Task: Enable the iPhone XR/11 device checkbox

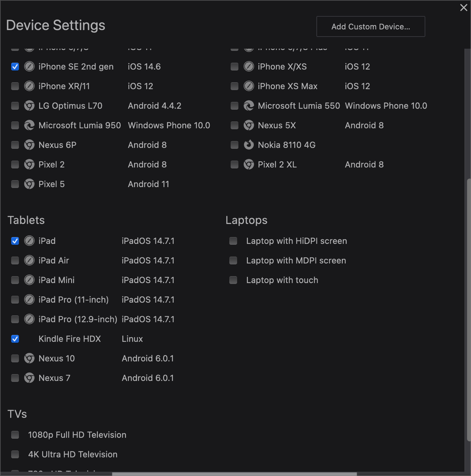Action: tap(15, 86)
